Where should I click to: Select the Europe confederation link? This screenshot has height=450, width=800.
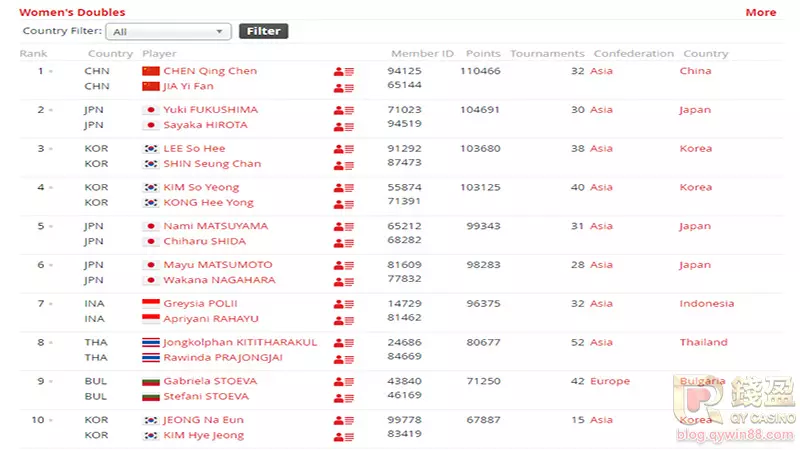[x=609, y=381]
